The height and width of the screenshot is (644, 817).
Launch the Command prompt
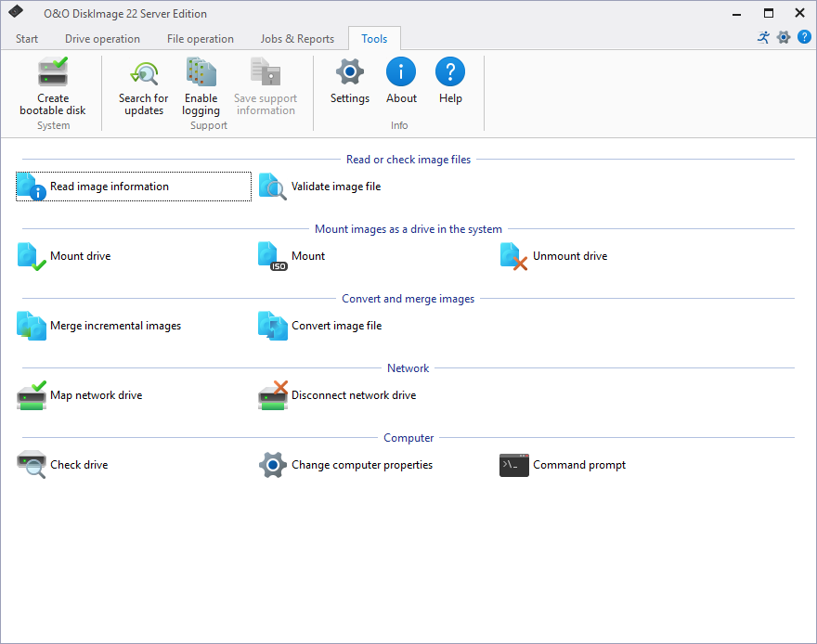pos(578,465)
